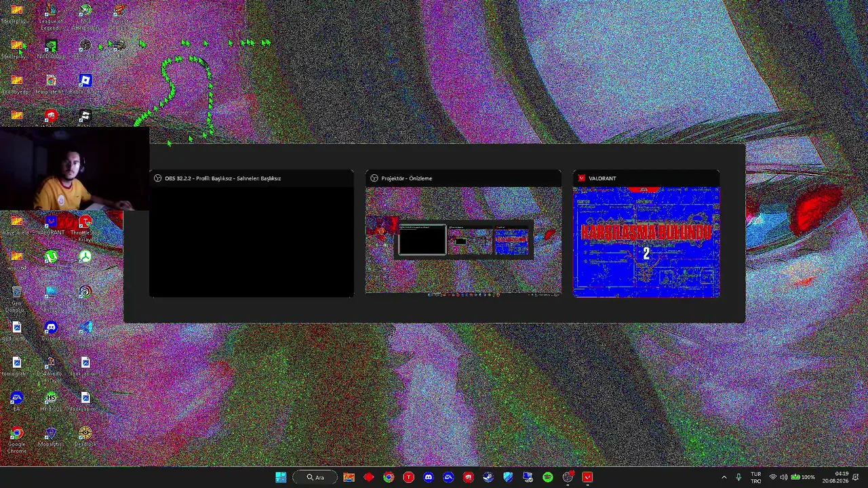Open OBS Studio desktop shortcut
This screenshot has width=868, height=488.
click(85, 50)
